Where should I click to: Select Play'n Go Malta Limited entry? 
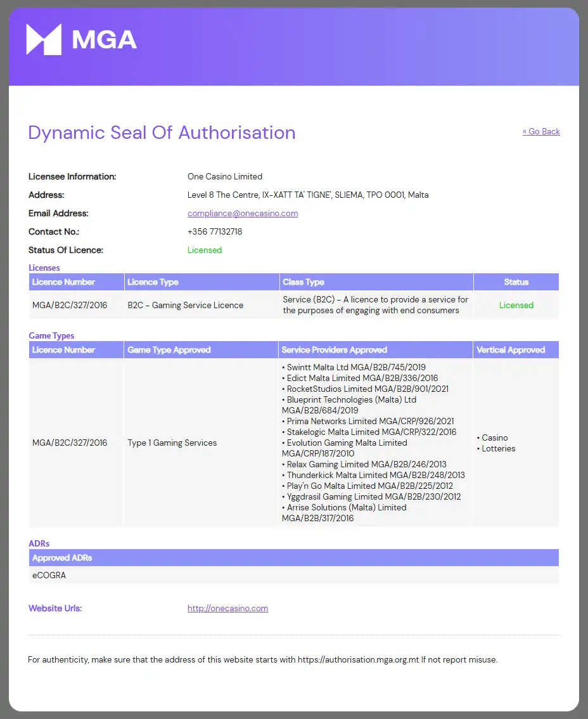click(x=367, y=486)
